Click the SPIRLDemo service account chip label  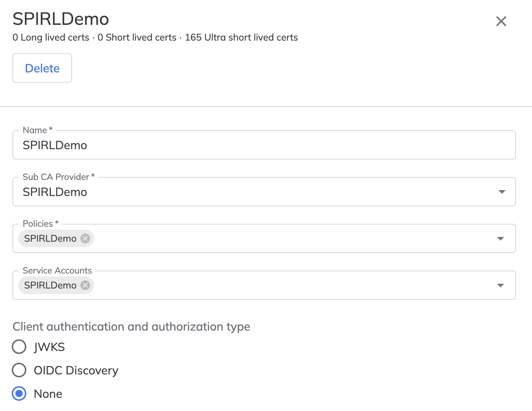50,285
